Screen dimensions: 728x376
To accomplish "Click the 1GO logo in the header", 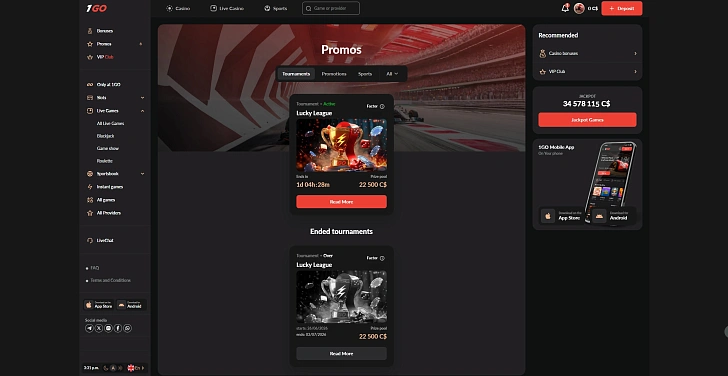I will [x=96, y=8].
